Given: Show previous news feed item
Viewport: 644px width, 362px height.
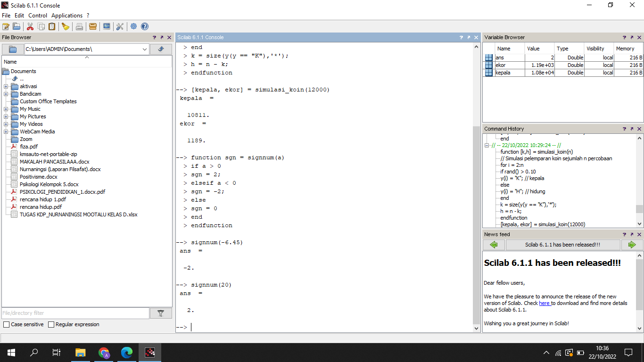Looking at the screenshot, I should click(x=494, y=245).
